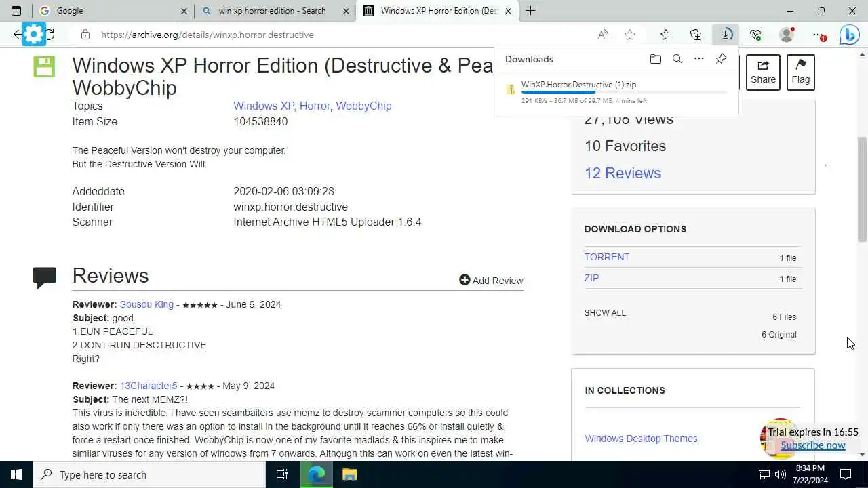The image size is (868, 488).
Task: Pin the Downloads panel
Action: [x=721, y=59]
